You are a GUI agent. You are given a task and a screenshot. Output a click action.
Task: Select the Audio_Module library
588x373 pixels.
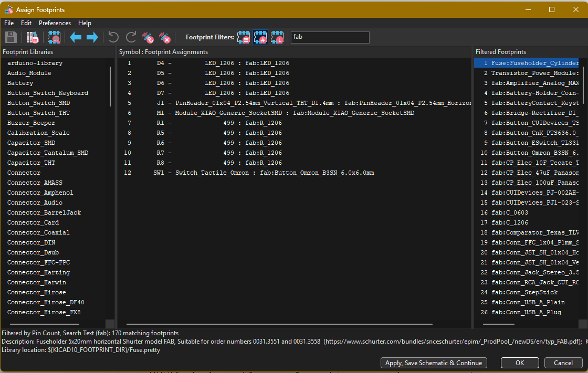[29, 73]
